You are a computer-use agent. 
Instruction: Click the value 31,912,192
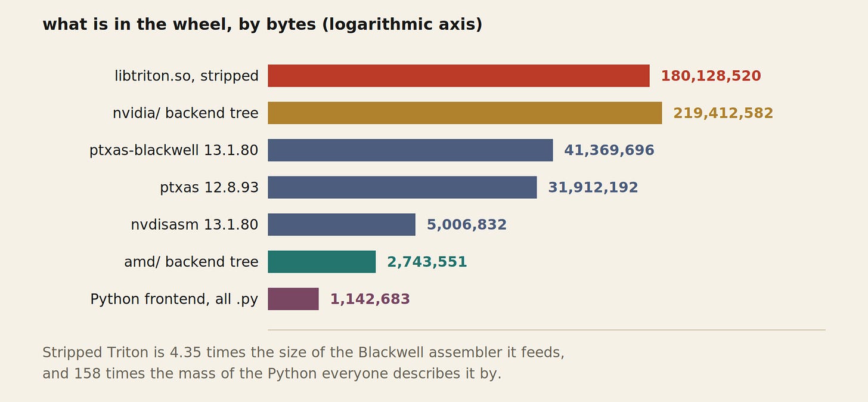point(593,188)
